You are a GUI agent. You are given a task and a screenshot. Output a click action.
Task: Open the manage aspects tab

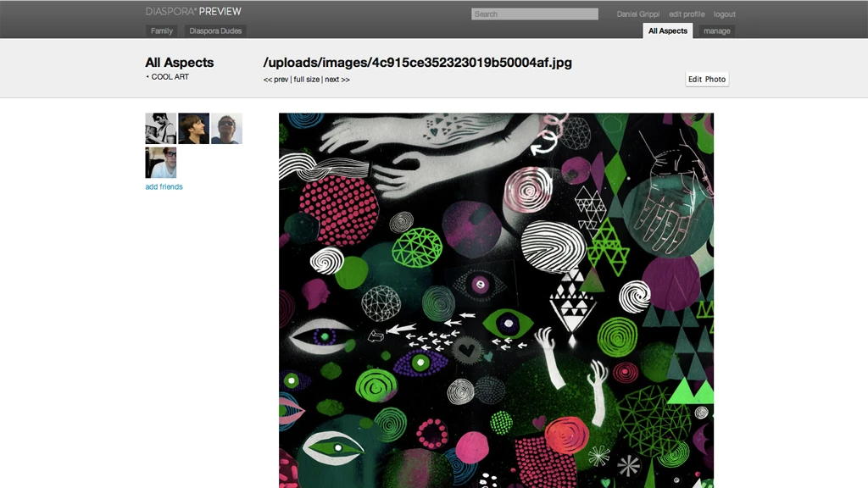coord(717,31)
